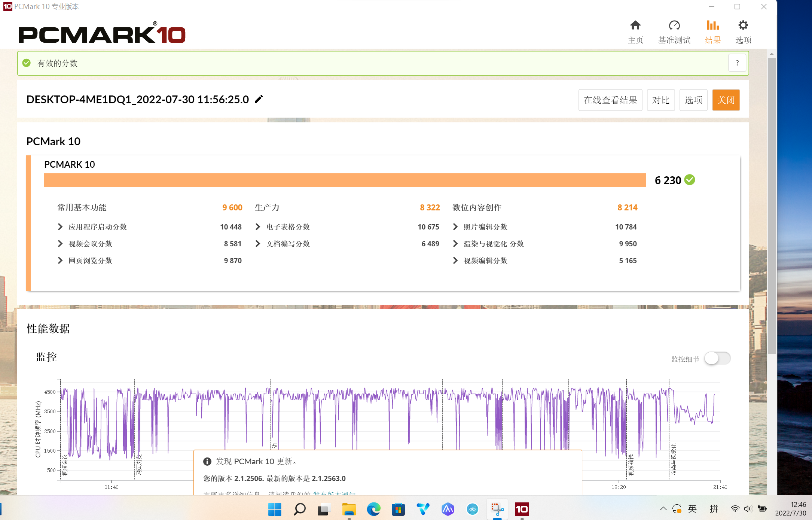
Task: Click the 渲染与视觉化 marker on the chart
Action: [674, 459]
